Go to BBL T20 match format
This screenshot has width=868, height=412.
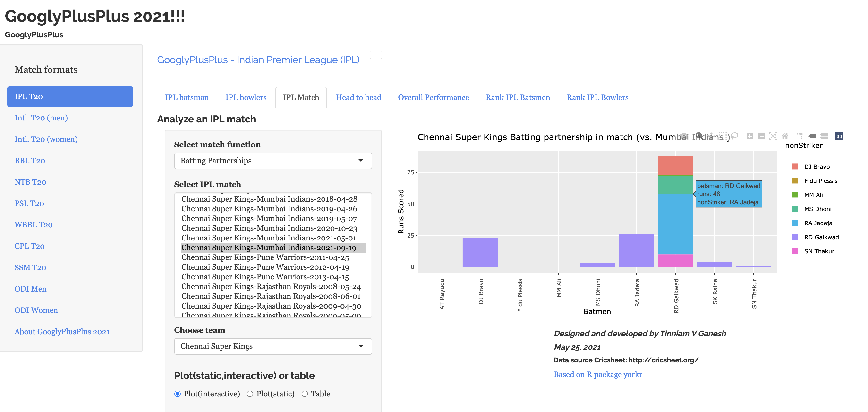coord(30,161)
